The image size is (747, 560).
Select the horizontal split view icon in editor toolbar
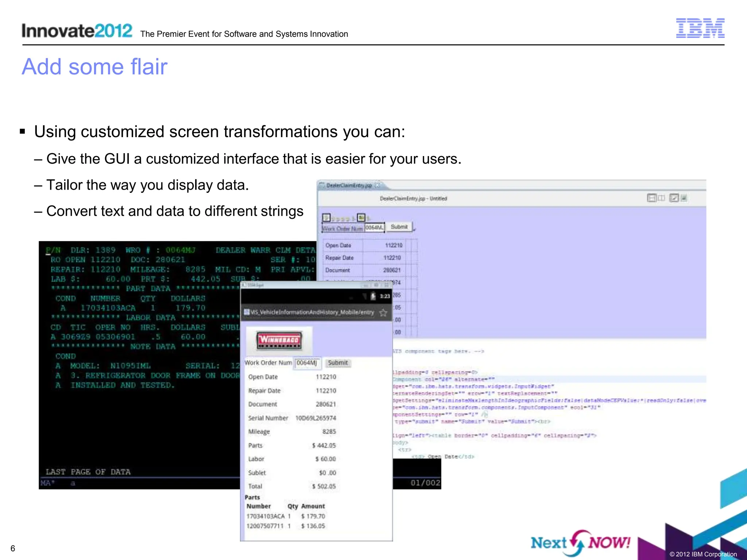651,198
